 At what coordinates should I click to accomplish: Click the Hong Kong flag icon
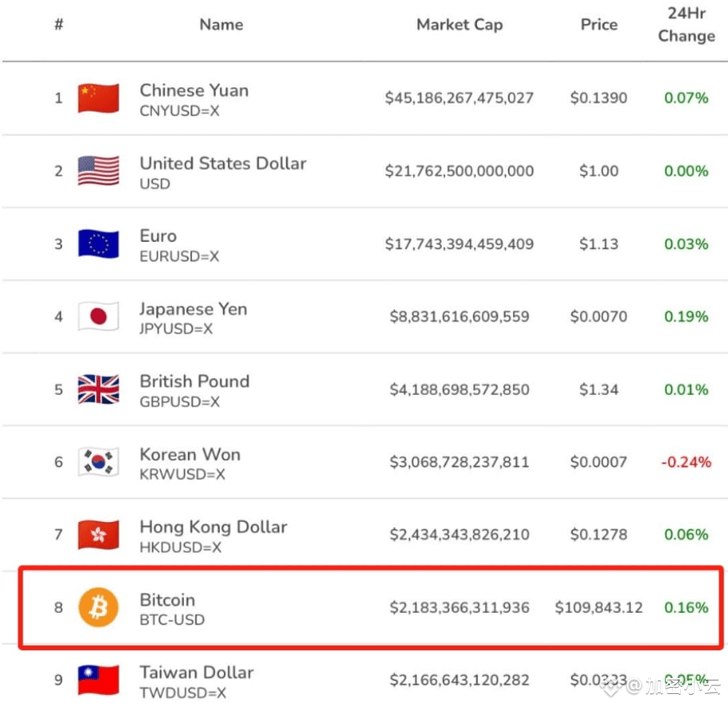99,534
